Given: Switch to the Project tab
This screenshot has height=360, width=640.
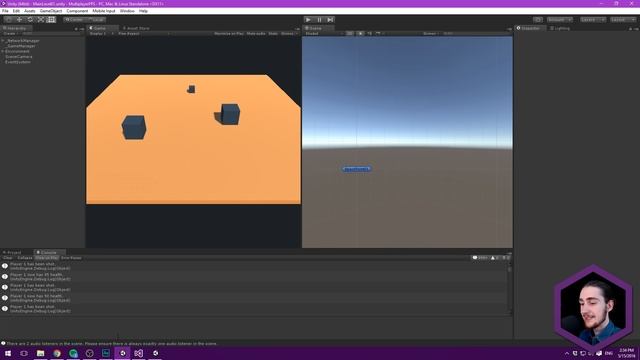Looking at the screenshot, I should [13, 252].
